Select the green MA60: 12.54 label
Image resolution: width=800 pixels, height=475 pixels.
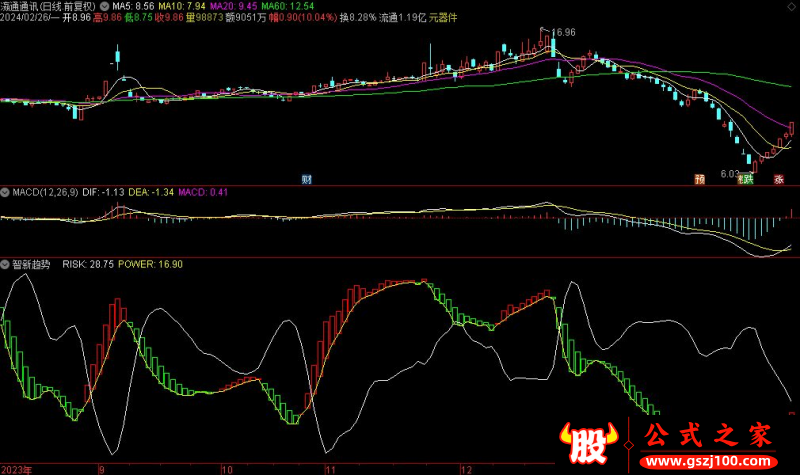pos(287,6)
